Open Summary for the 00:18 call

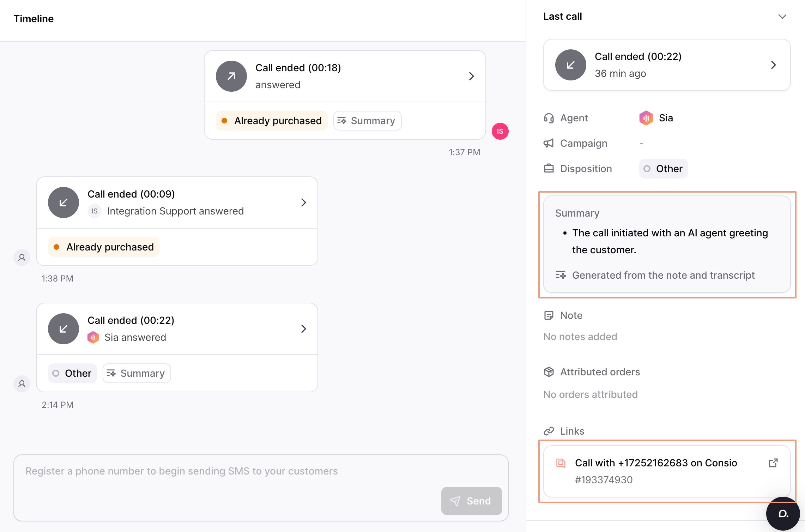coord(367,121)
